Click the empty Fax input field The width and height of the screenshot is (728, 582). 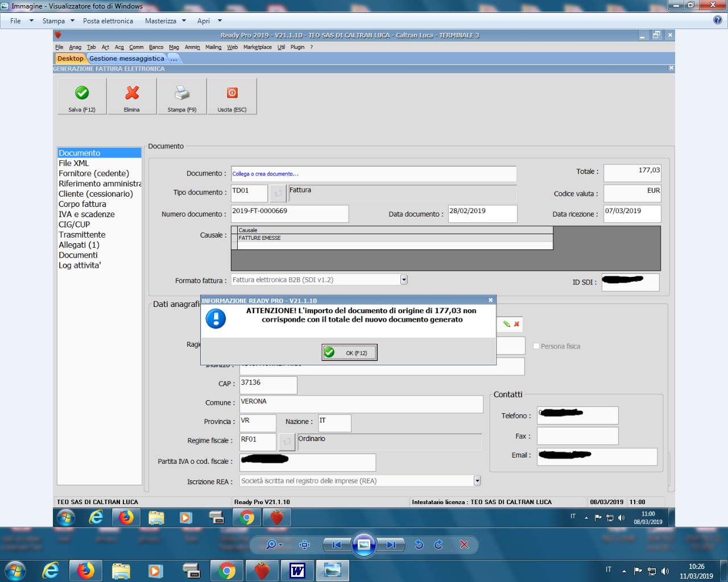click(577, 436)
